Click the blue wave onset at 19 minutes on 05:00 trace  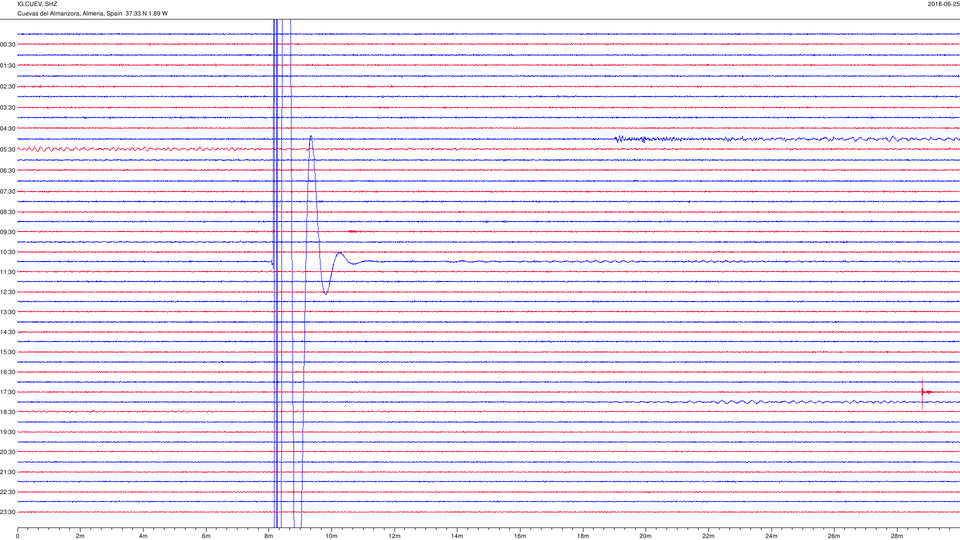tap(619, 139)
